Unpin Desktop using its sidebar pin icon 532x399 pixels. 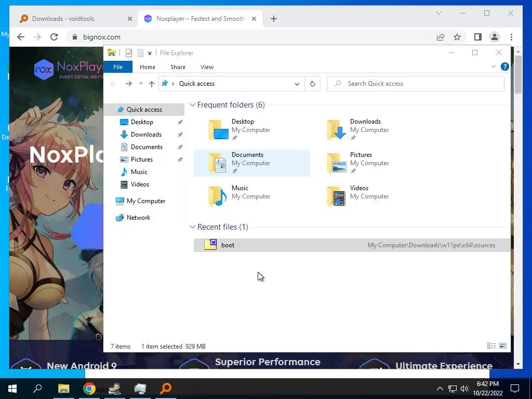(x=180, y=122)
